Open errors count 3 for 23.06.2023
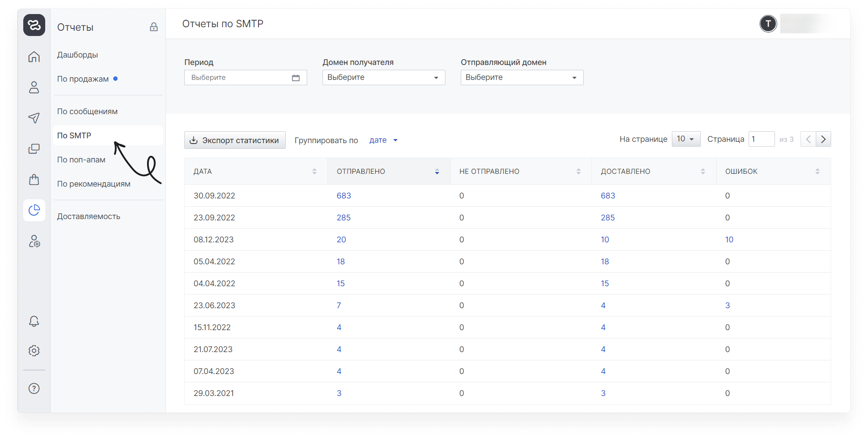Screen dimensions: 868x439 (728, 306)
